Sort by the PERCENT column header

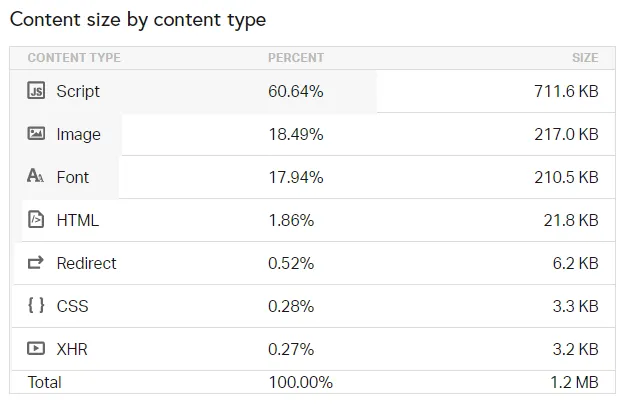pyautogui.click(x=296, y=58)
